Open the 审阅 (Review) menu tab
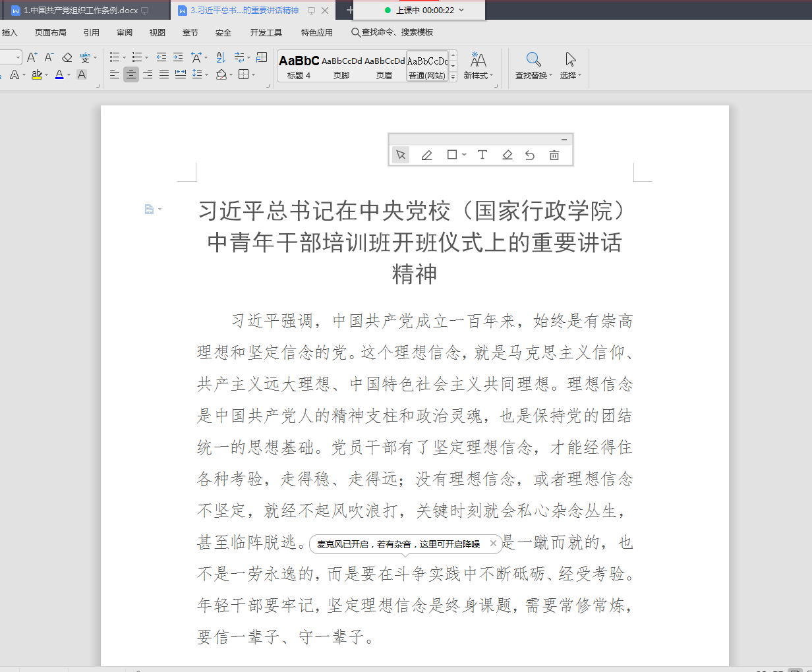The image size is (812, 672). click(x=125, y=32)
